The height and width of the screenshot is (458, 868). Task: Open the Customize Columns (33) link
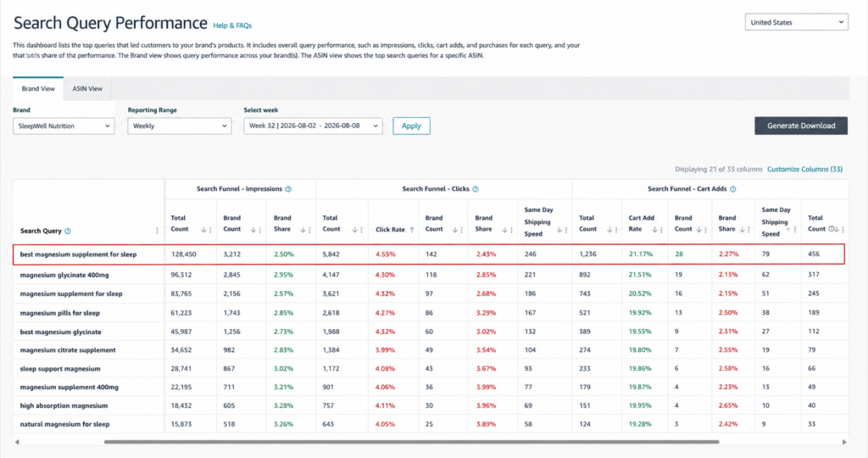[804, 170]
